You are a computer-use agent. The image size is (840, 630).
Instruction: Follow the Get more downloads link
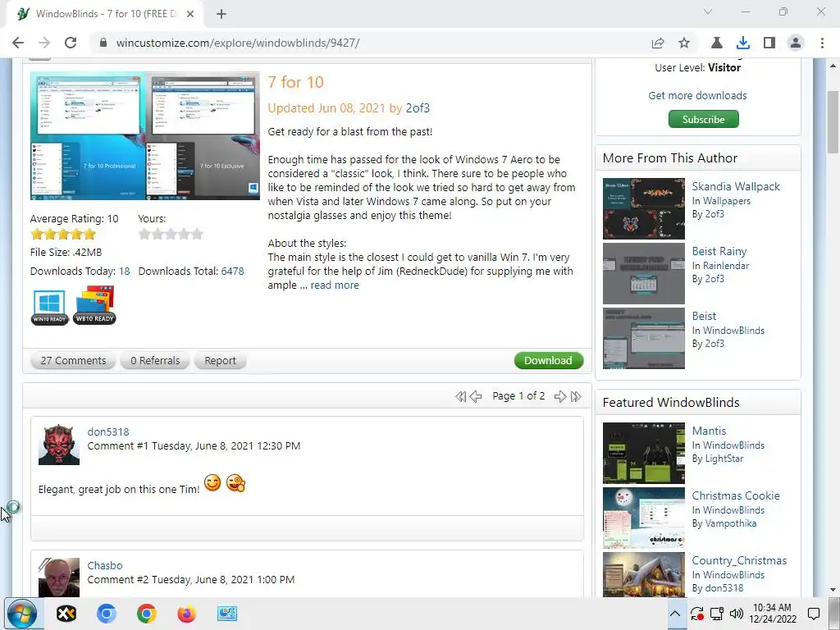(697, 95)
